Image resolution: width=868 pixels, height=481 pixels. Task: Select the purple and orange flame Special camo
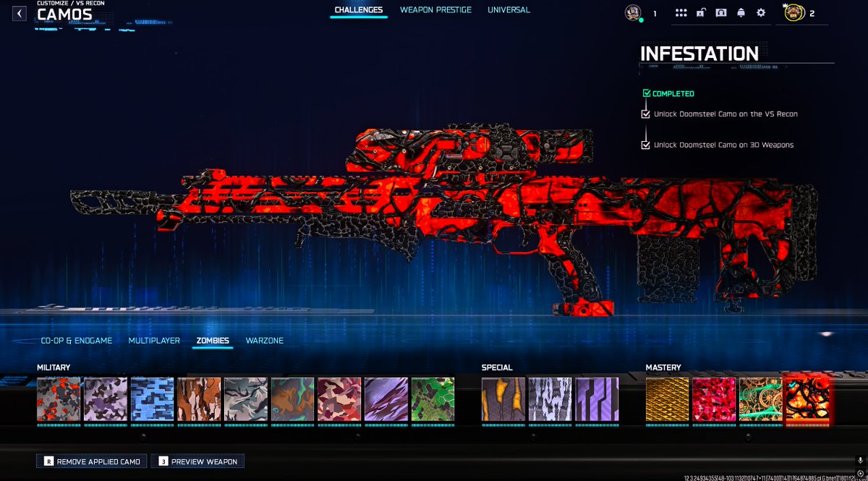[503, 399]
